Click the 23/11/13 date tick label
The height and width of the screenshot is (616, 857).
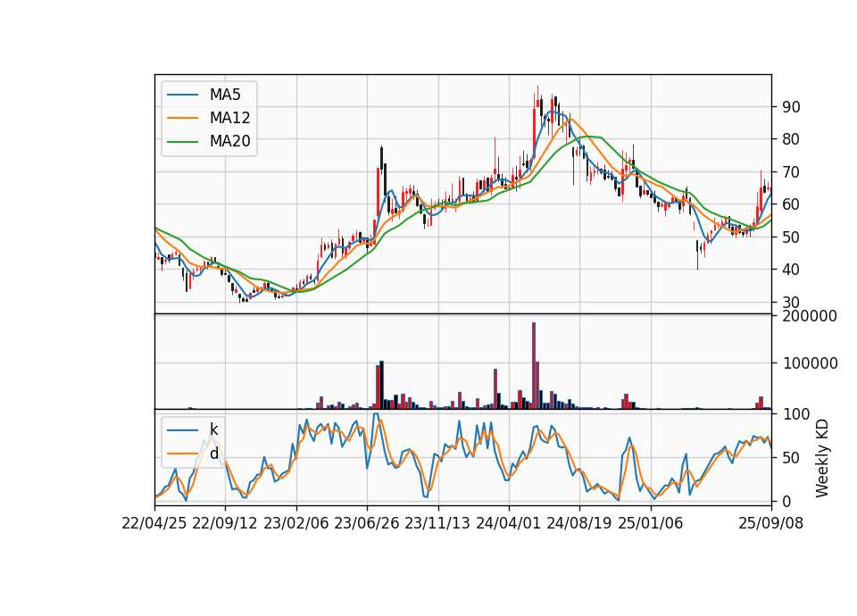click(437, 523)
